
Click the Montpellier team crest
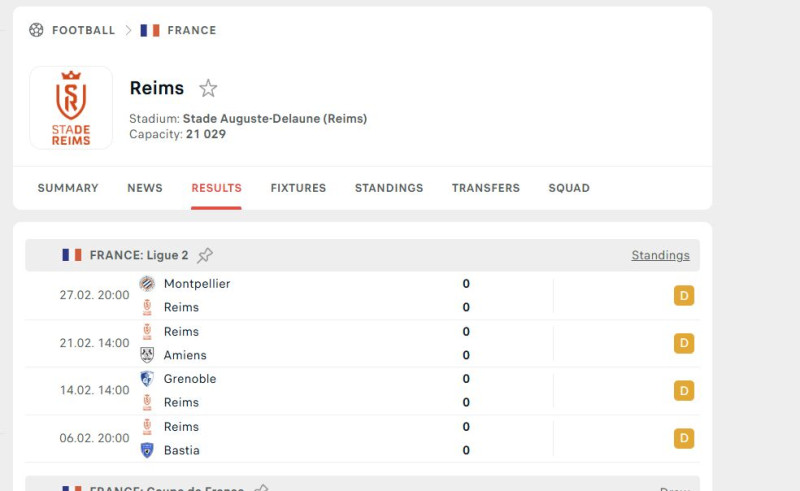coord(147,284)
